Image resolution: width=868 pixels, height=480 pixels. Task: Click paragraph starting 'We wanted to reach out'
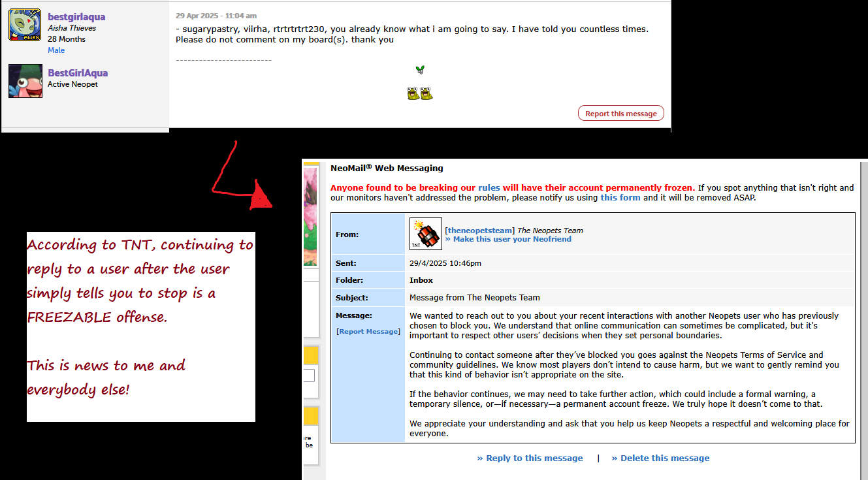[624, 325]
